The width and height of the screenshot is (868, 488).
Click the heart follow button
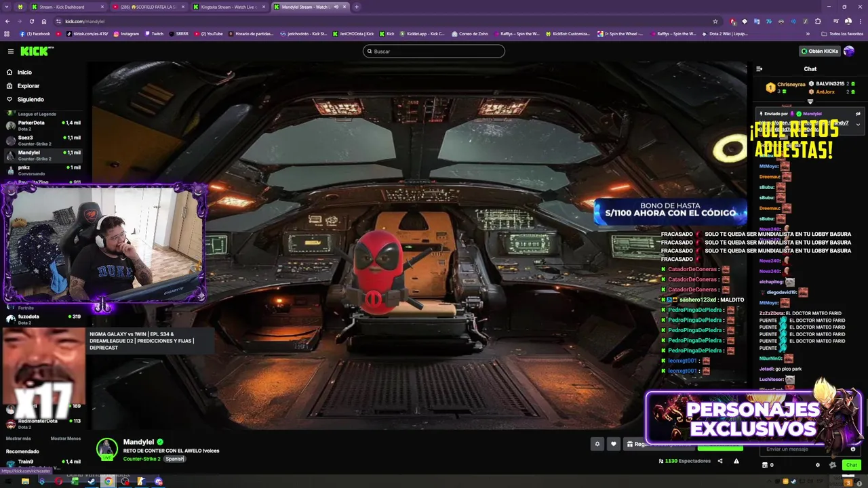coord(614,444)
